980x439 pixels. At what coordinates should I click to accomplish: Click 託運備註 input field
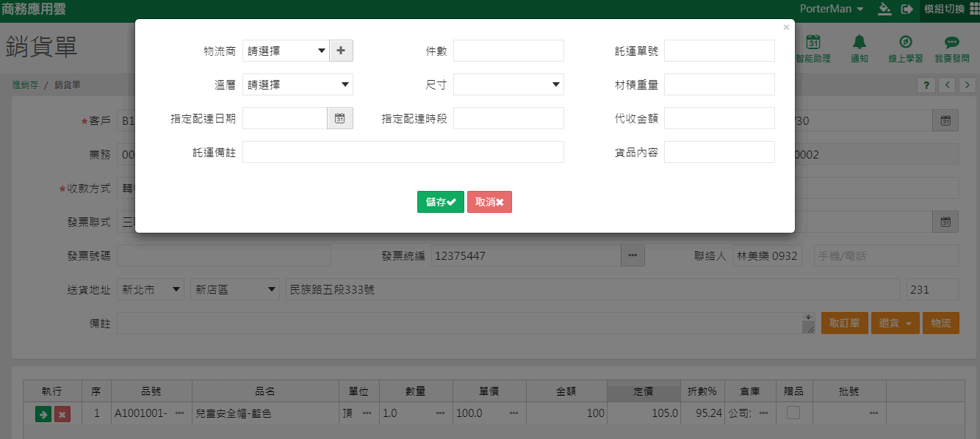[x=403, y=152]
